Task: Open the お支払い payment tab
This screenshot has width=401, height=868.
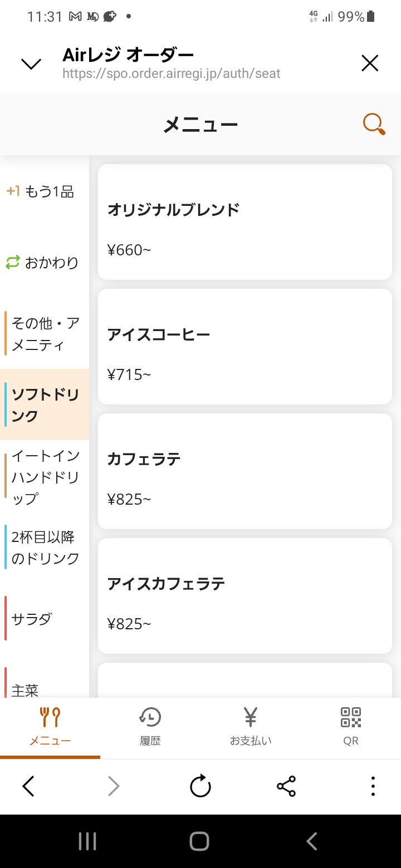Action: (x=251, y=726)
